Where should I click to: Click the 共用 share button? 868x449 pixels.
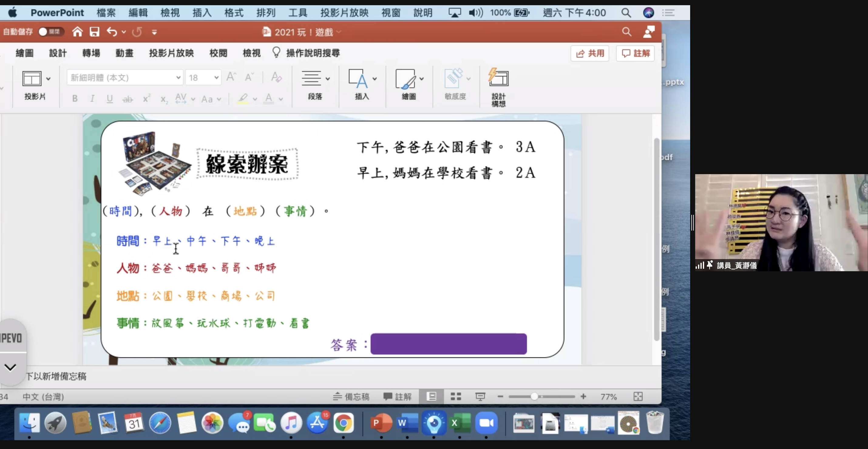(589, 53)
